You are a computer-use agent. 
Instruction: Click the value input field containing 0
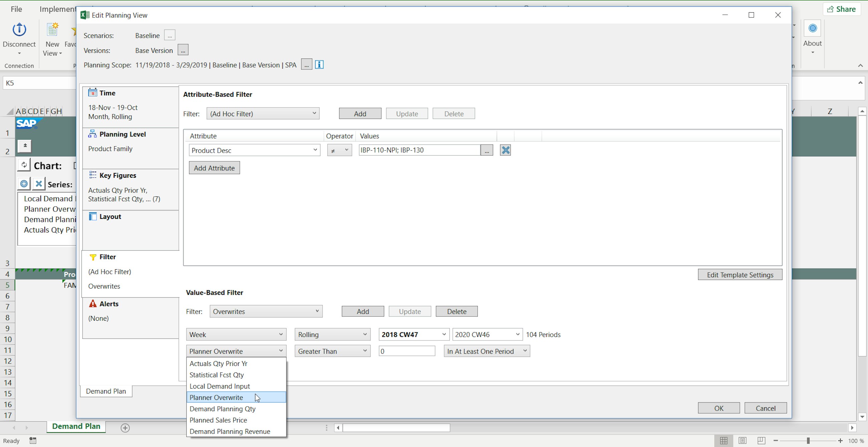pyautogui.click(x=407, y=351)
